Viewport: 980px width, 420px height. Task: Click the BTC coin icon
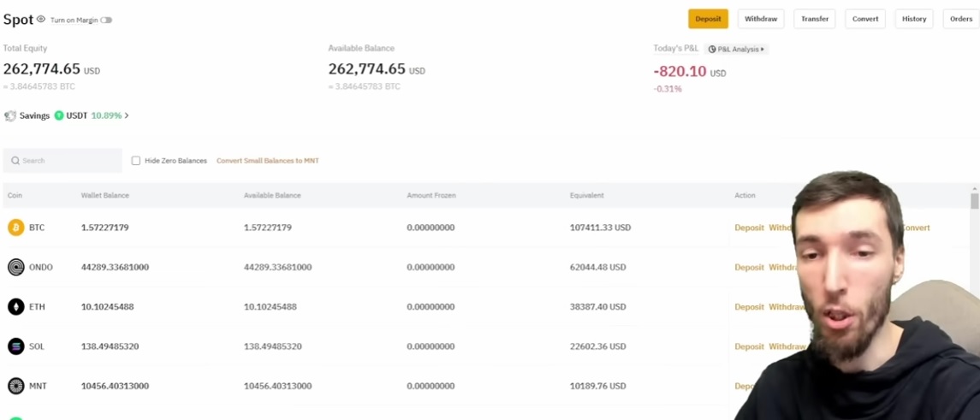[x=15, y=228]
